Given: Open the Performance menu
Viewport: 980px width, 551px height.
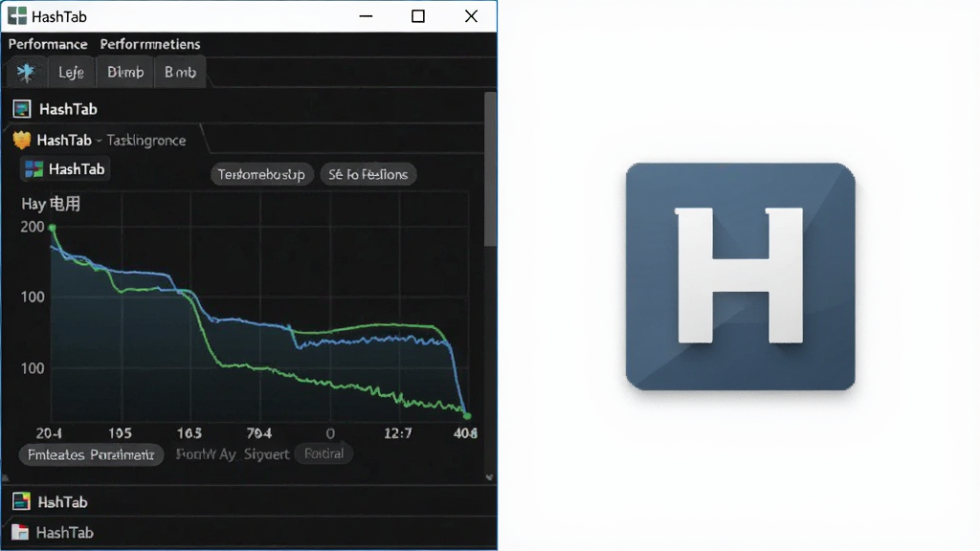Looking at the screenshot, I should click(x=48, y=44).
